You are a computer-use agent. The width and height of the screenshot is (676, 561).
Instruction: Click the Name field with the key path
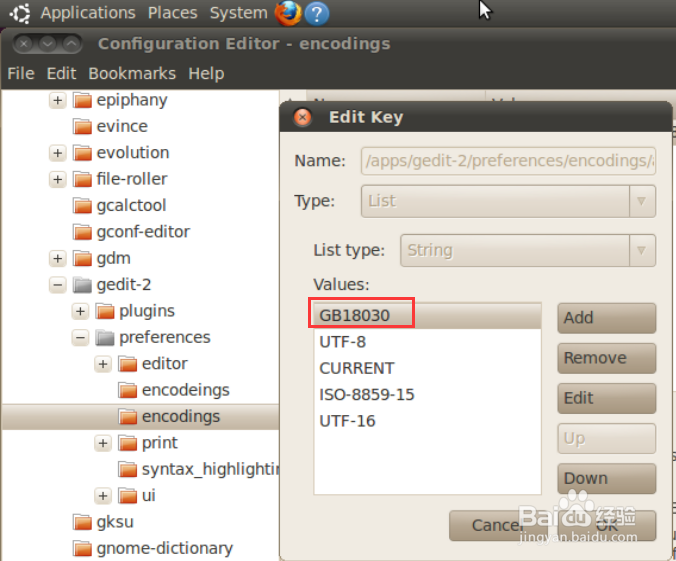508,161
